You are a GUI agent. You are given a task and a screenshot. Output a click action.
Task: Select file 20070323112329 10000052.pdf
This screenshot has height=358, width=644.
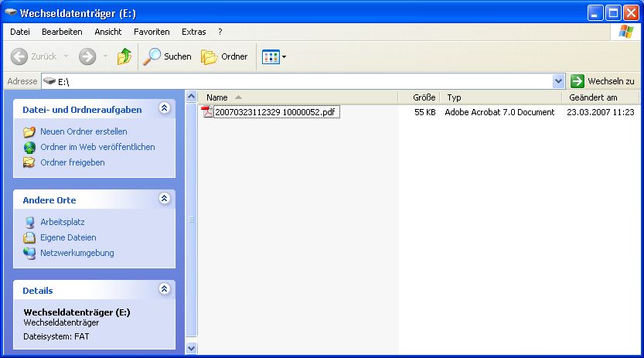pyautogui.click(x=275, y=112)
